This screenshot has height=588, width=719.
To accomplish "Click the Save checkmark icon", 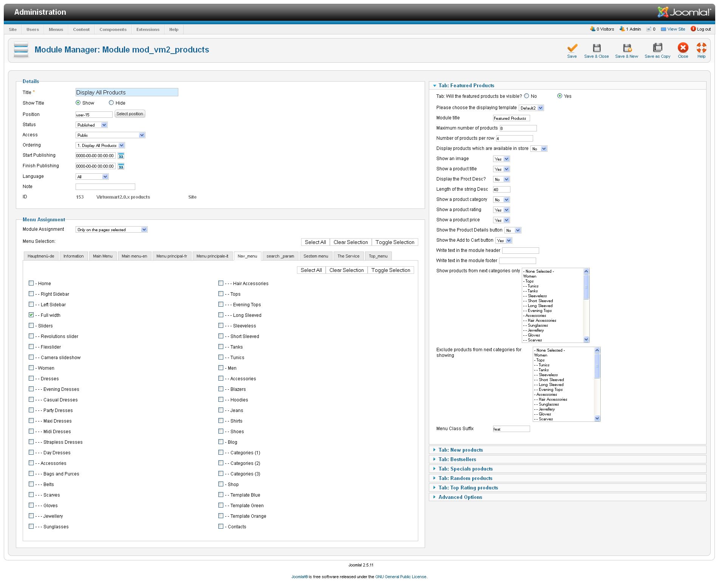I will [572, 48].
